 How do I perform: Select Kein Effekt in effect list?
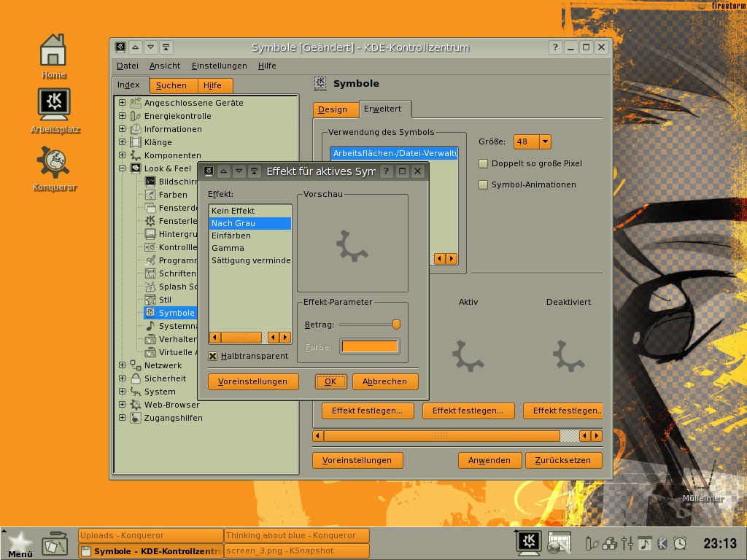[x=250, y=211]
